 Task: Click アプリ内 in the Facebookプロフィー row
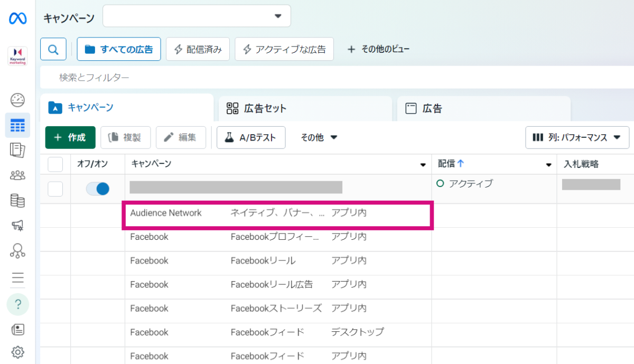pyautogui.click(x=349, y=237)
